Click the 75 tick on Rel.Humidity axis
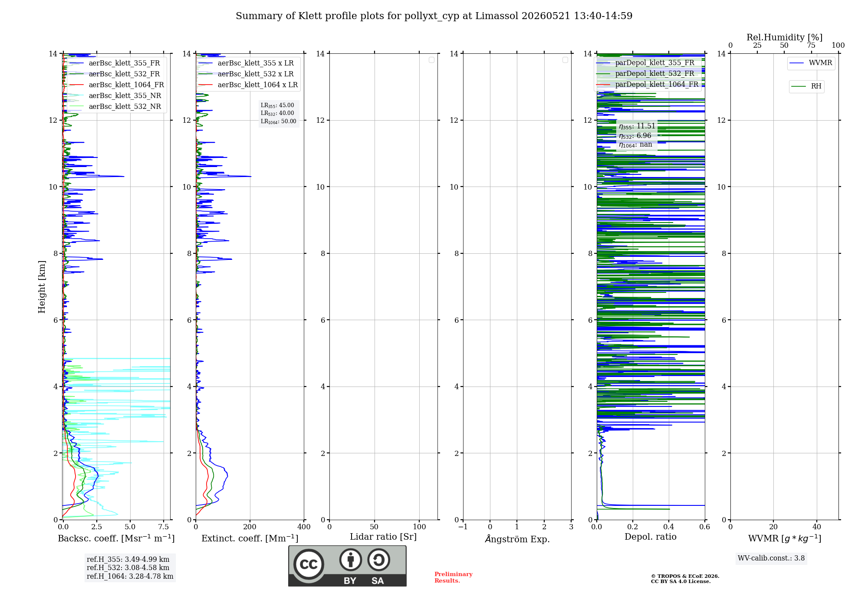Viewport: 868px width, 590px height. coord(811,45)
